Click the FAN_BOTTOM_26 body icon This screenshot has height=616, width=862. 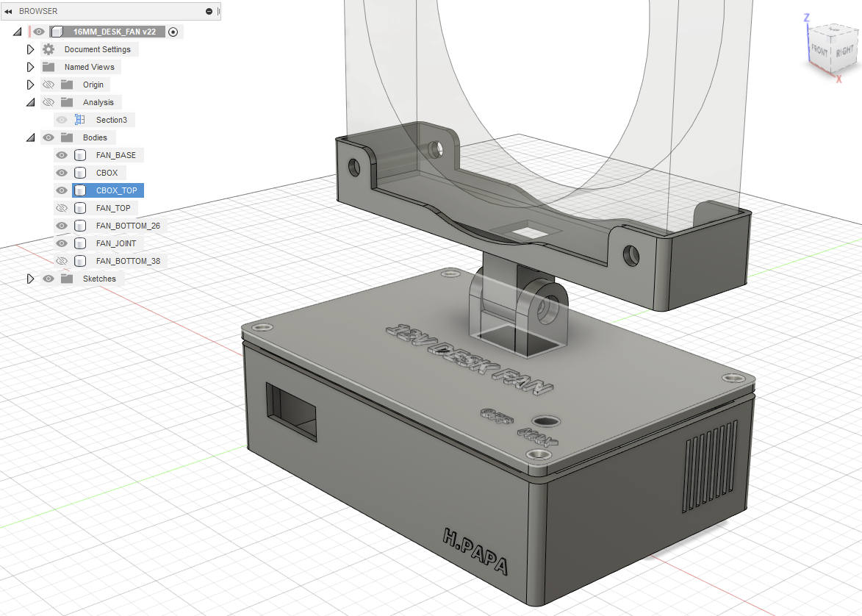coord(80,226)
